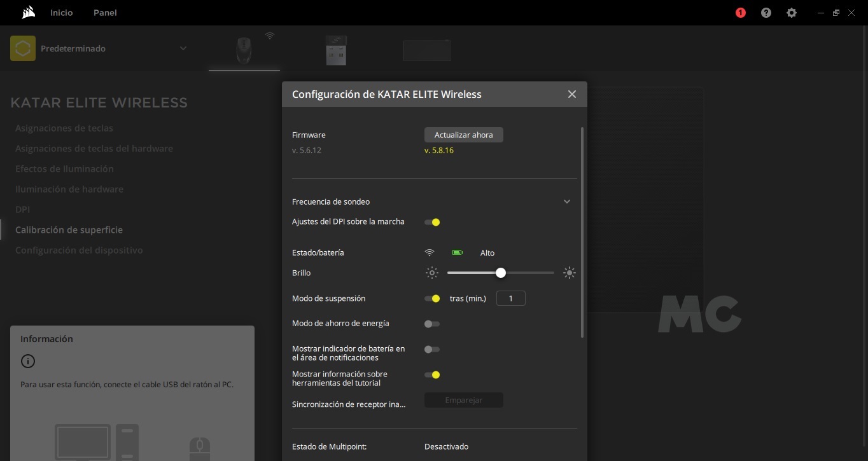Click the Actualizar ahora firmware button
The width and height of the screenshot is (868, 461).
(463, 135)
